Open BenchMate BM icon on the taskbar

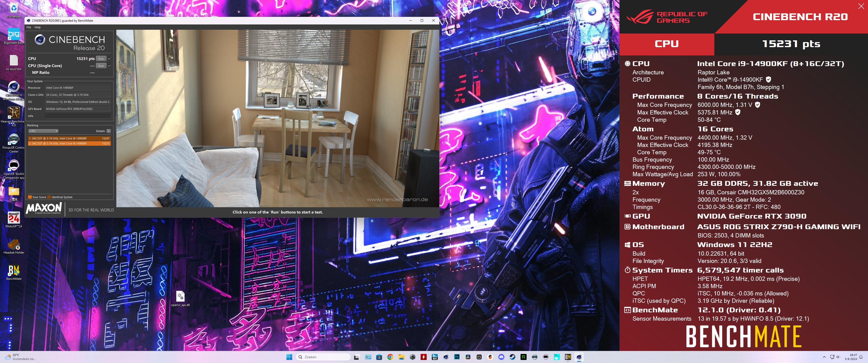(x=568, y=357)
